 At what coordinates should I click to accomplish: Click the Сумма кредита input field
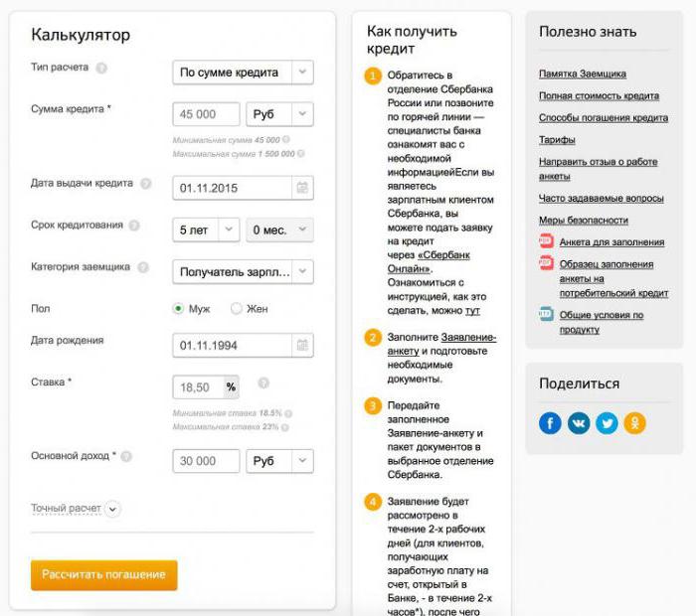pos(206,114)
